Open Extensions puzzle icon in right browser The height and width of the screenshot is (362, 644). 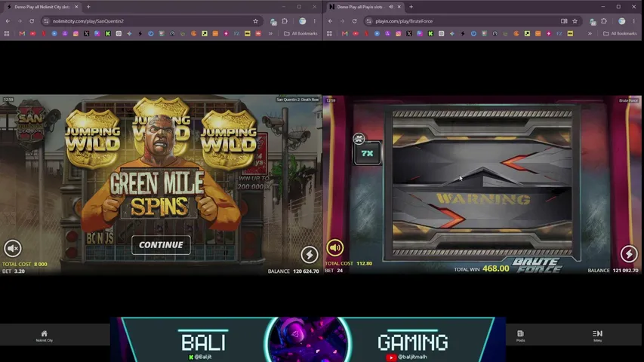point(604,21)
